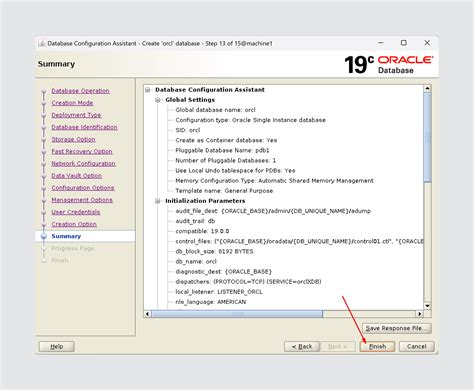Select the 'Memory Configuration Type' row
The image size is (474, 390).
tap(274, 181)
